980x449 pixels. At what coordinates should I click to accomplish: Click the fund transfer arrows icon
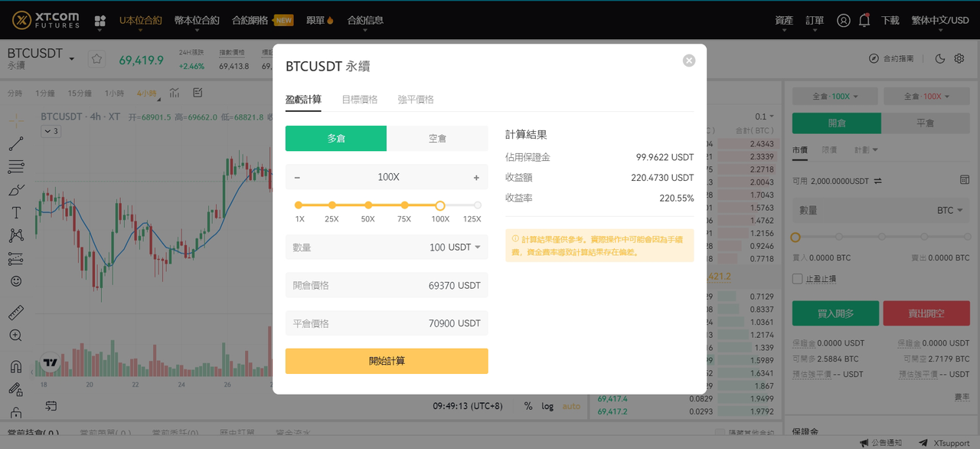877,181
